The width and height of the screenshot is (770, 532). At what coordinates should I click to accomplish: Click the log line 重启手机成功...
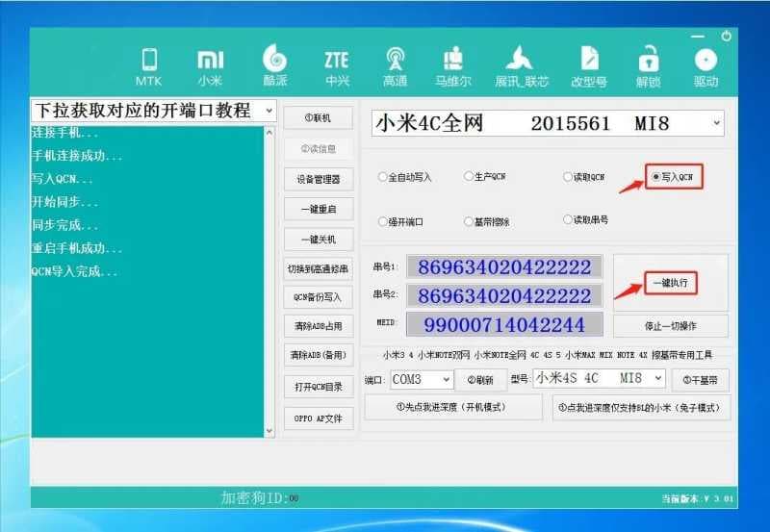[x=77, y=248]
